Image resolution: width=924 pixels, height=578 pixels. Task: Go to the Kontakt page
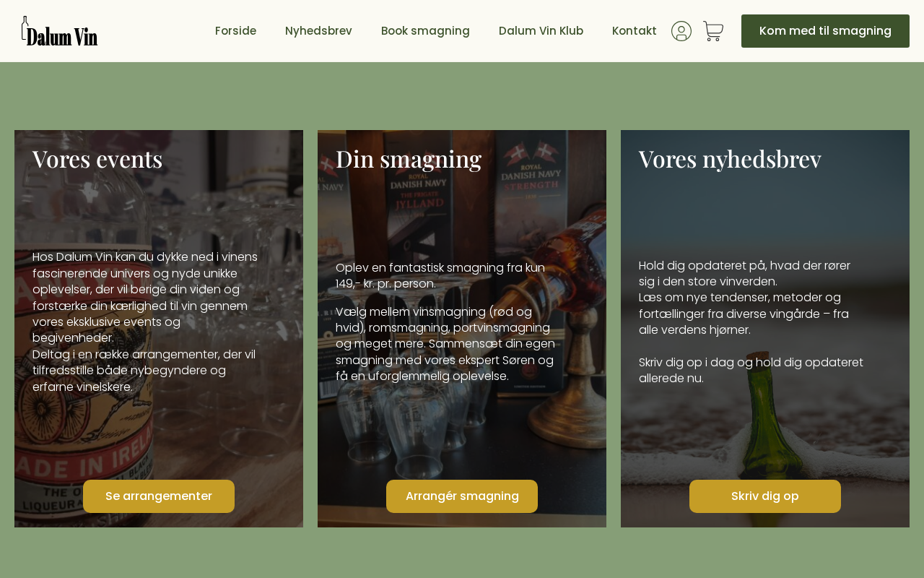tap(635, 31)
